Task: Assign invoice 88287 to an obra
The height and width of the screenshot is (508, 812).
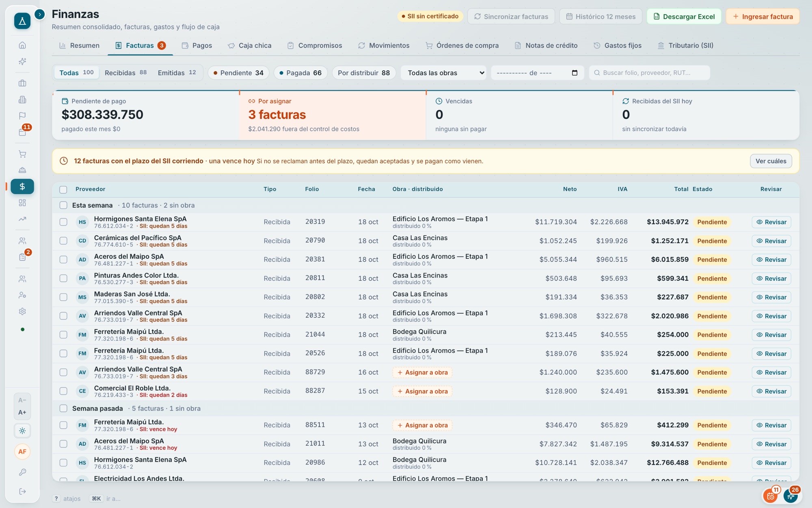Action: pos(422,391)
